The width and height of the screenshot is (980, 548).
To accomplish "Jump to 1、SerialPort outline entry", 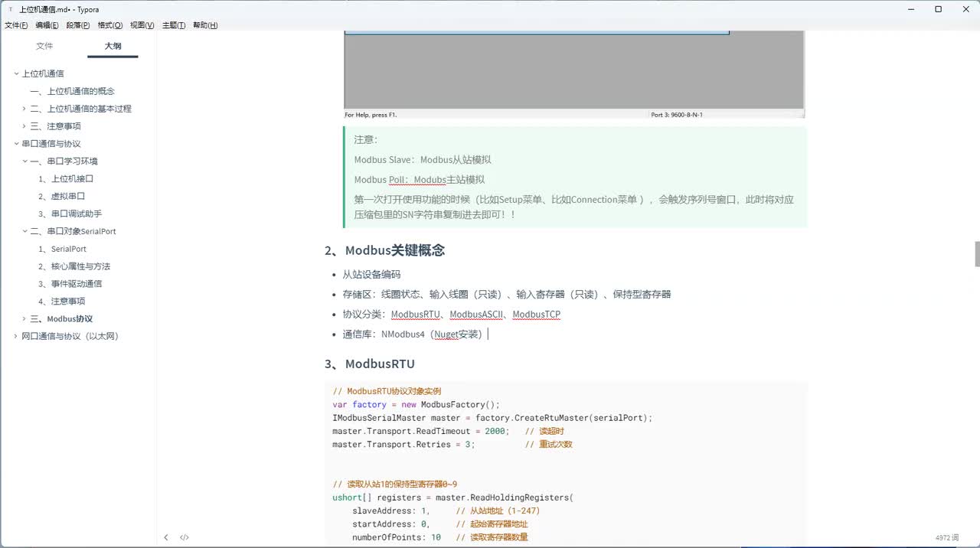I will pos(62,249).
